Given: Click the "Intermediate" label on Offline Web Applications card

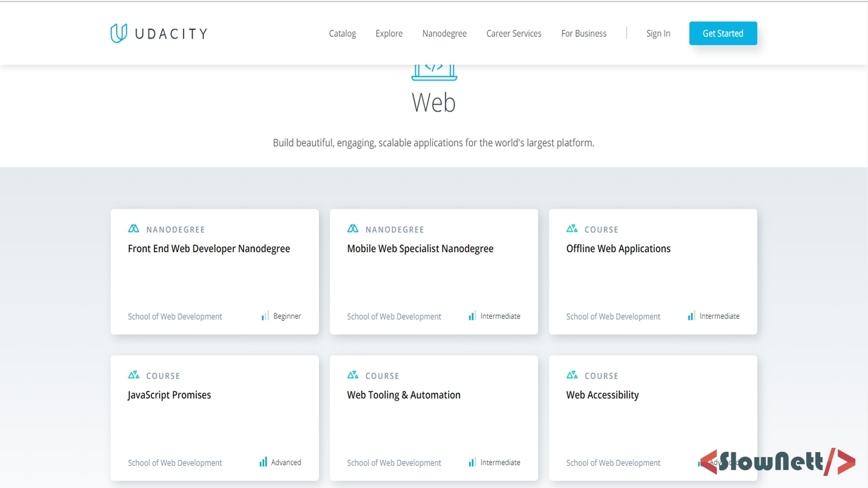Looking at the screenshot, I should click(x=719, y=316).
